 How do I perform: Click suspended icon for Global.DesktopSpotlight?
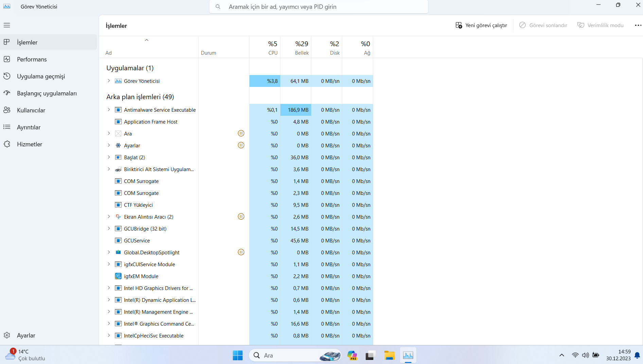coord(241,252)
